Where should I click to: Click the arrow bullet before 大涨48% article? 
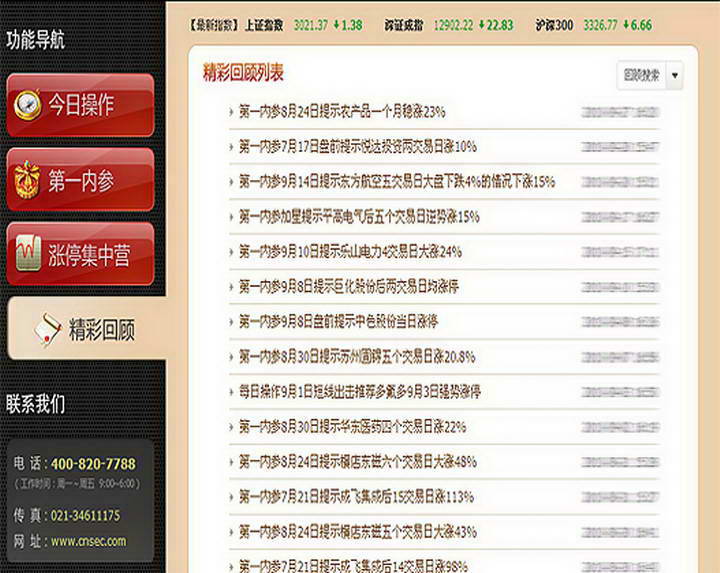coord(231,462)
